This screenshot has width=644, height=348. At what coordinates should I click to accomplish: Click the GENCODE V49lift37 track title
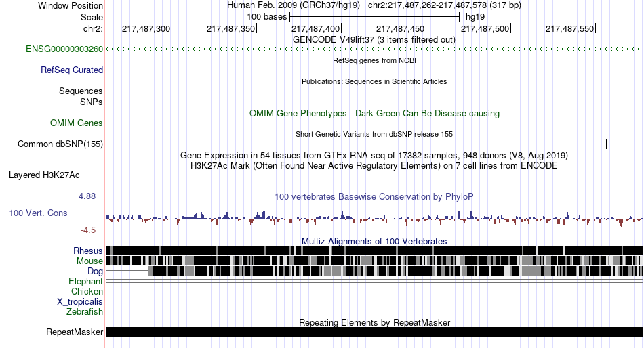374,40
